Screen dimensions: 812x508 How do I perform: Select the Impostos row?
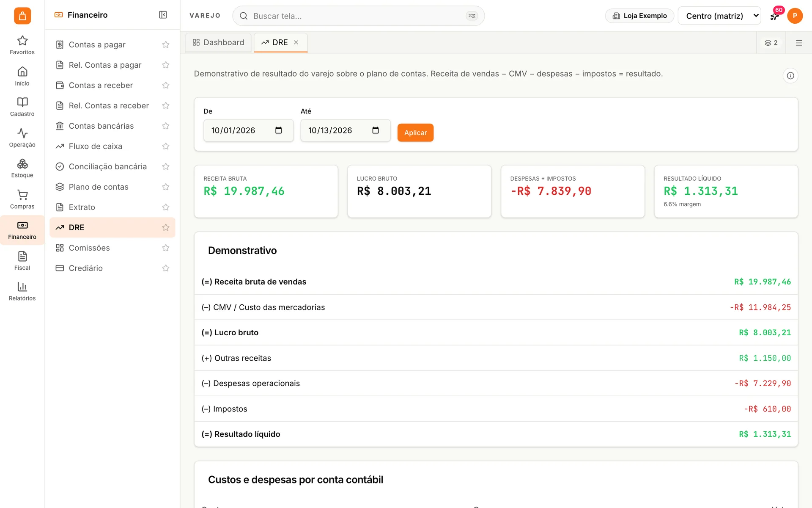point(496,409)
